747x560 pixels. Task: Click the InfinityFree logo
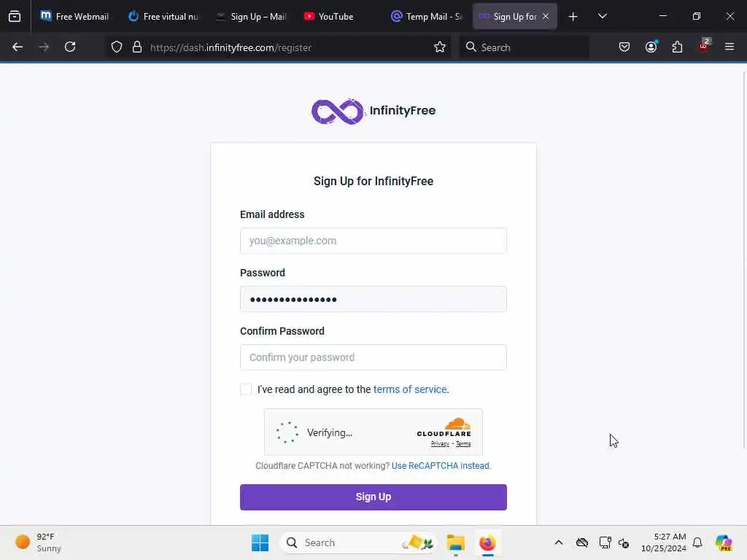373,112
